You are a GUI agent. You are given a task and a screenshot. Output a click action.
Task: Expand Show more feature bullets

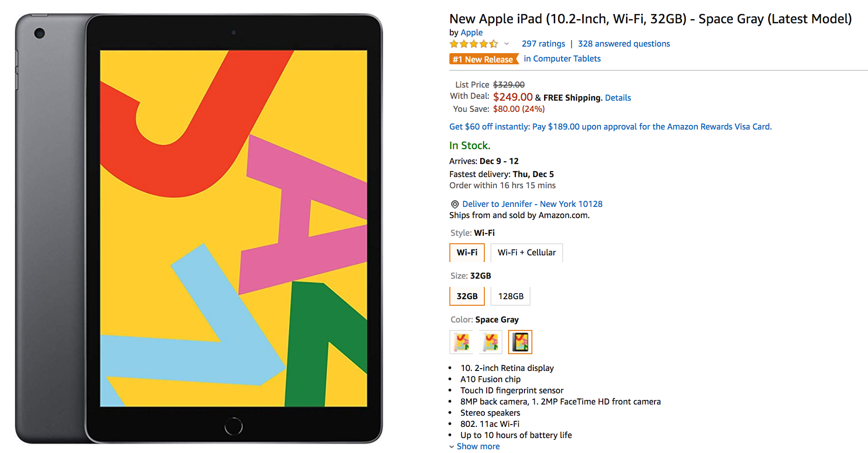click(478, 446)
